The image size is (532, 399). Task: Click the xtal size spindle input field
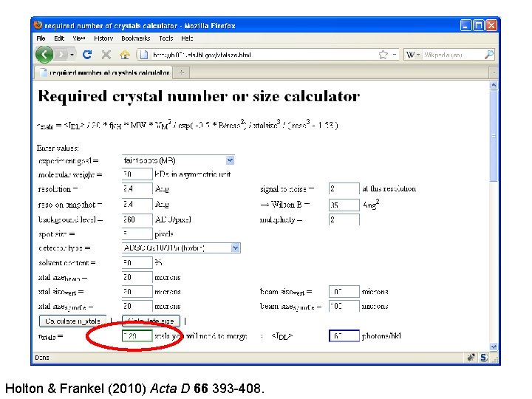[x=137, y=306]
